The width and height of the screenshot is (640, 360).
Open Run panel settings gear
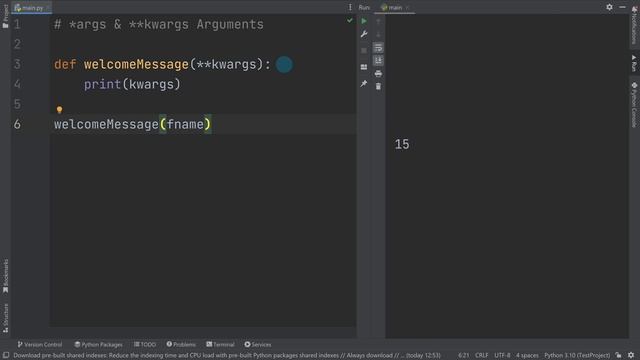point(609,7)
